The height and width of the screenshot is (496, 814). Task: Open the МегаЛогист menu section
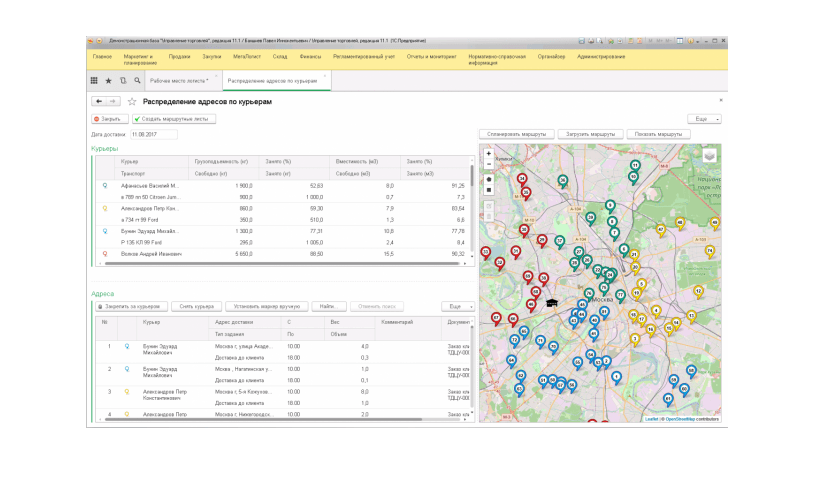tap(247, 57)
